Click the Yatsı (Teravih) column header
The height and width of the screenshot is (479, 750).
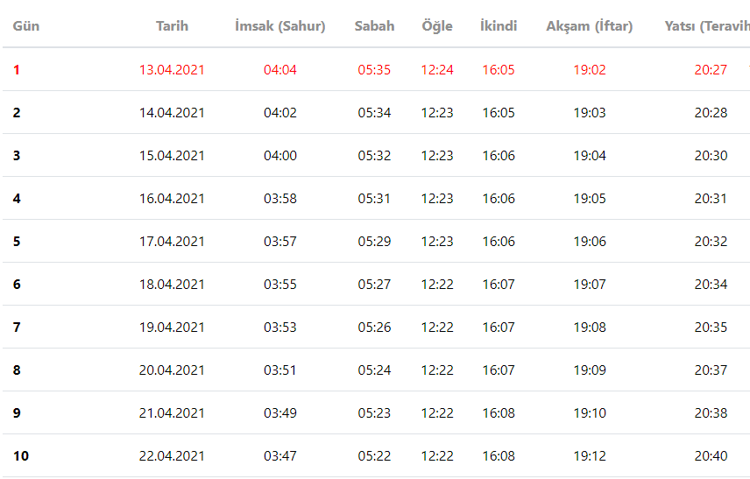(707, 26)
